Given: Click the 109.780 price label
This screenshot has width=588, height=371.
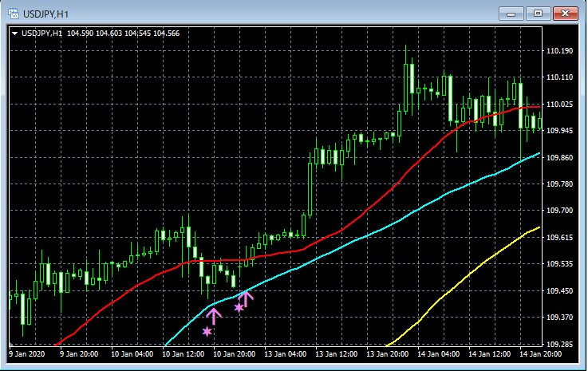Looking at the screenshot, I should 559,184.
